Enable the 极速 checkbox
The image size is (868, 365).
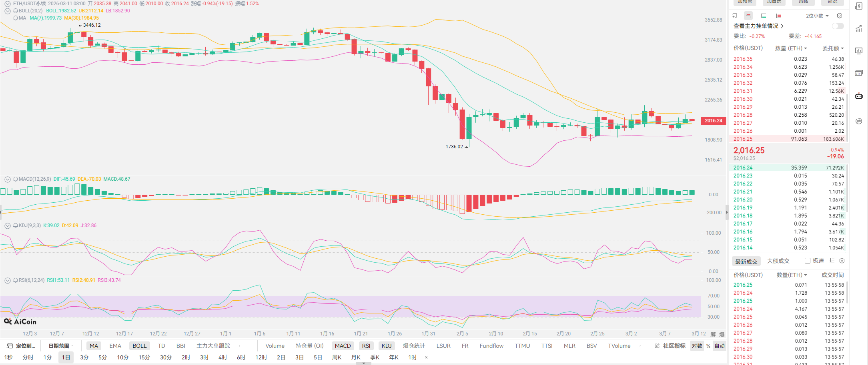[x=808, y=261]
